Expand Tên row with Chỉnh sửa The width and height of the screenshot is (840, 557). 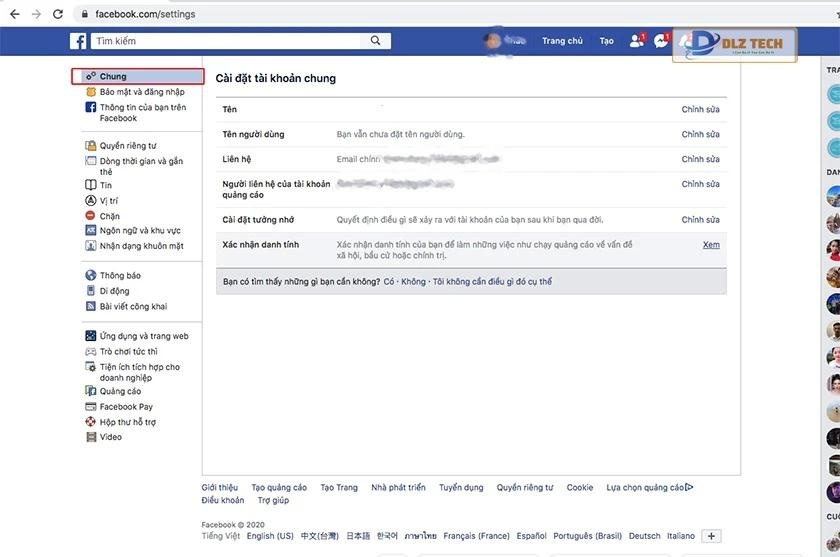[700, 109]
